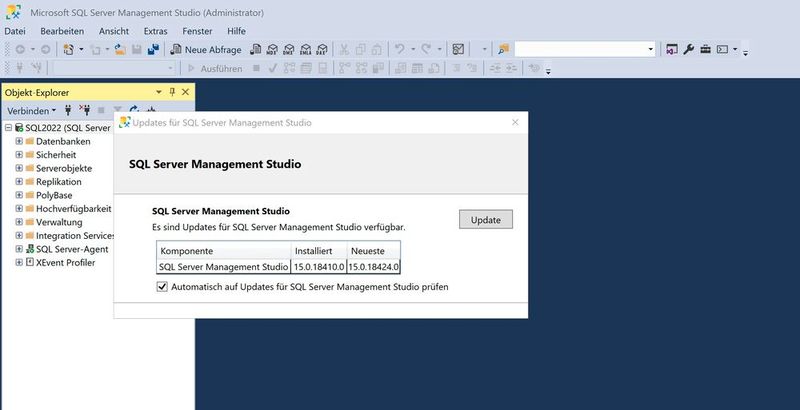Expand the Integration Services node
800x410 pixels.
(19, 236)
